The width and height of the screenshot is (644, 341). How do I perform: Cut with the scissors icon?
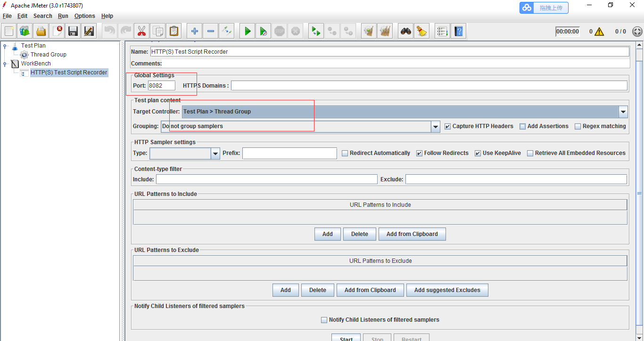click(x=141, y=31)
